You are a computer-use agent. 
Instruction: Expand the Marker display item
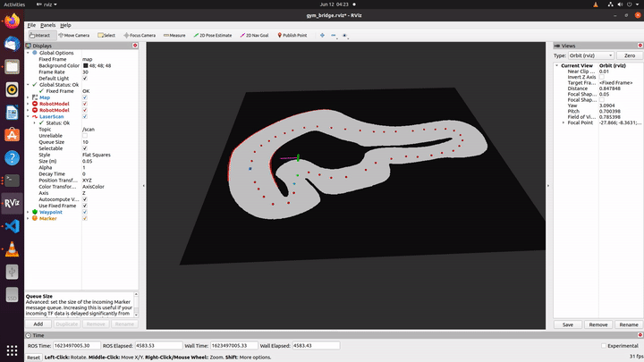click(29, 218)
